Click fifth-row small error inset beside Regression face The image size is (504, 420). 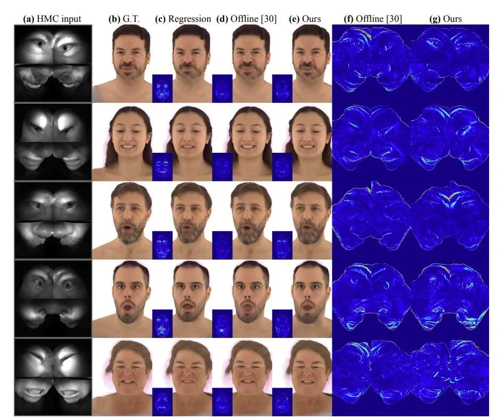pyautogui.click(x=162, y=402)
